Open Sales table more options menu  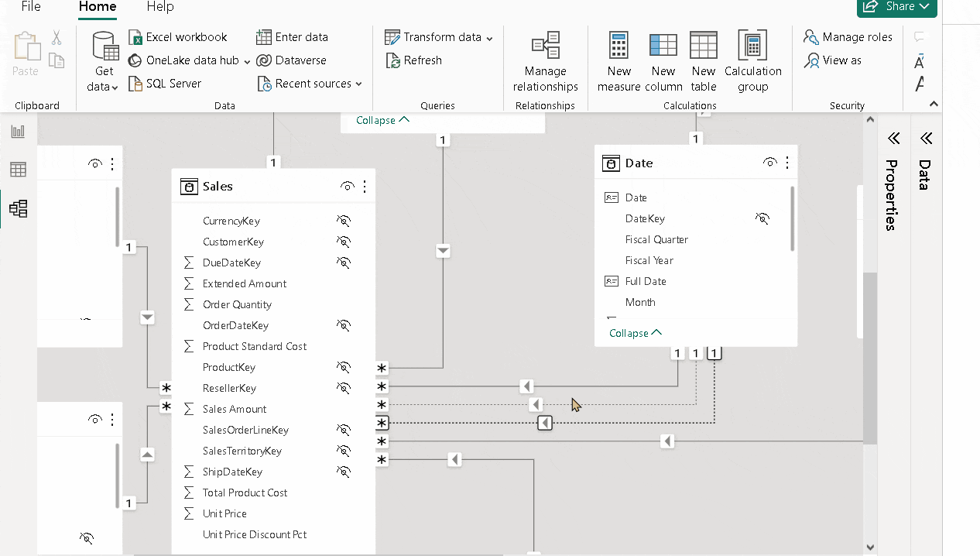tap(365, 187)
